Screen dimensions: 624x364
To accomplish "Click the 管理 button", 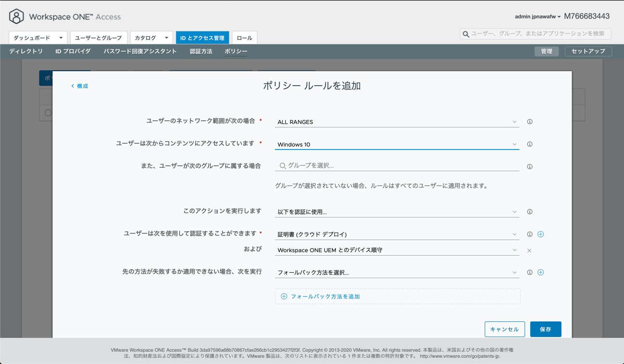I will 547,51.
